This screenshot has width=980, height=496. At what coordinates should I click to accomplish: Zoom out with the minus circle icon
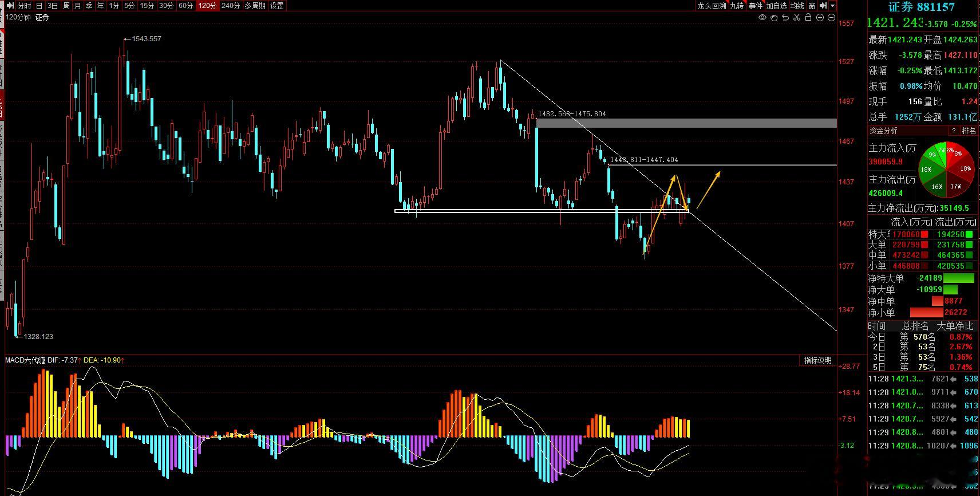coord(831,18)
